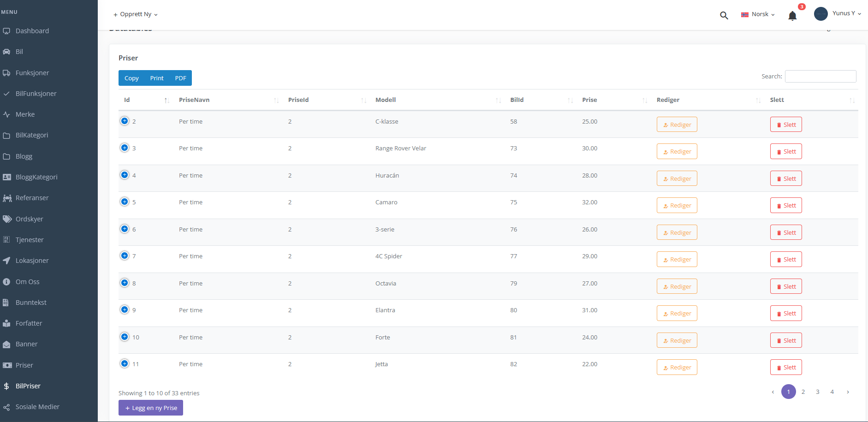Click the dollar icon for BilPriser

pyautogui.click(x=6, y=386)
